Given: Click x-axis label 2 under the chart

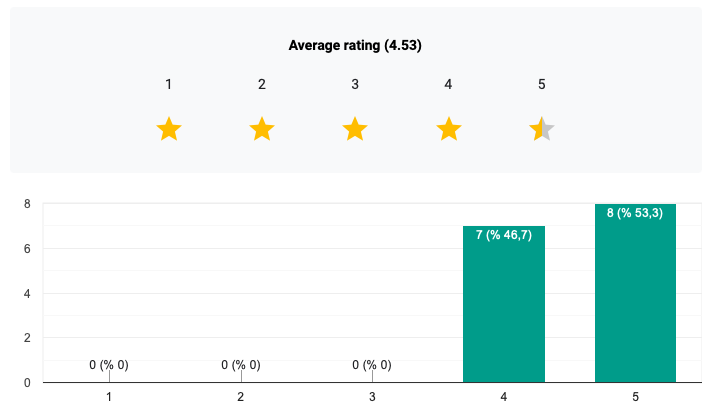Looking at the screenshot, I should [x=241, y=397].
